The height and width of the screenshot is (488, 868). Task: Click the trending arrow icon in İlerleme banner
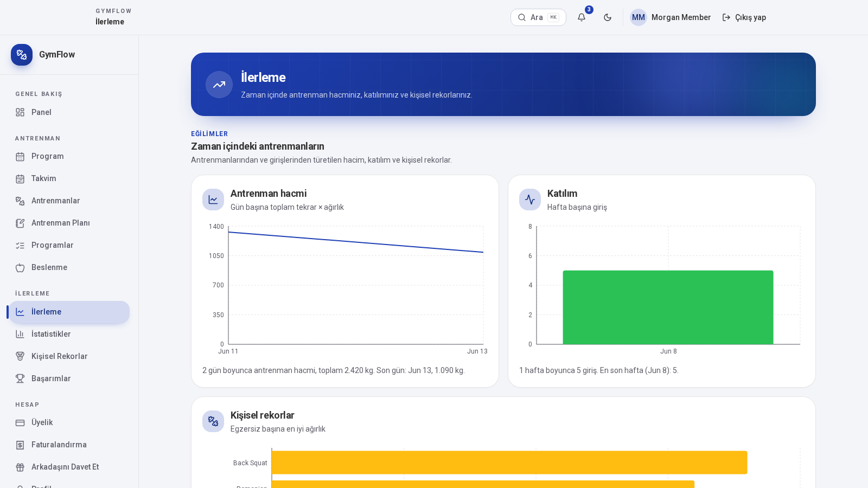point(219,85)
